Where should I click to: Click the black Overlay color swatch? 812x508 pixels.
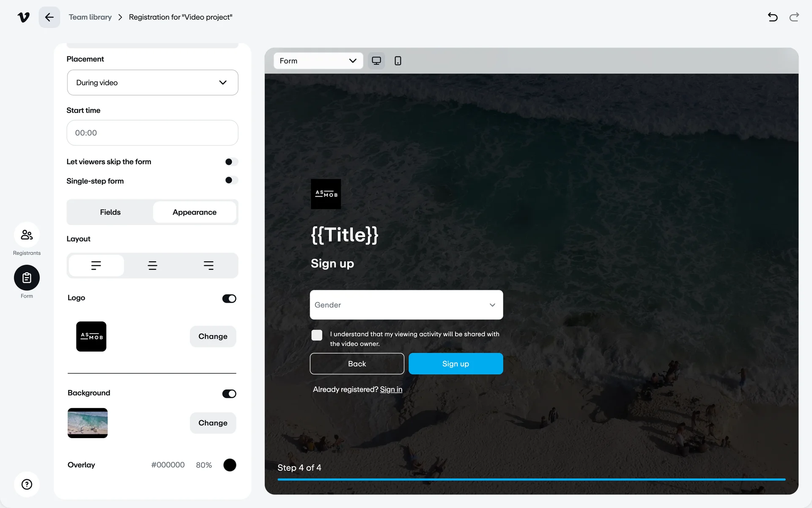[230, 465]
